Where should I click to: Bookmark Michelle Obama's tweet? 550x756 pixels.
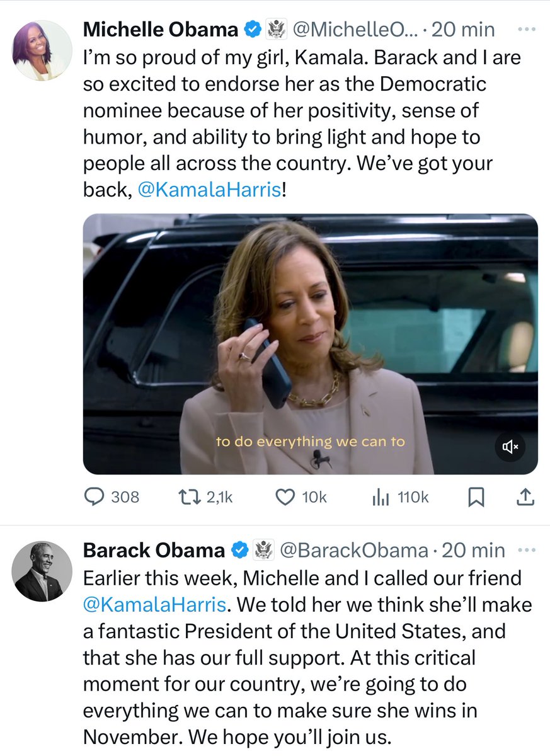(477, 498)
